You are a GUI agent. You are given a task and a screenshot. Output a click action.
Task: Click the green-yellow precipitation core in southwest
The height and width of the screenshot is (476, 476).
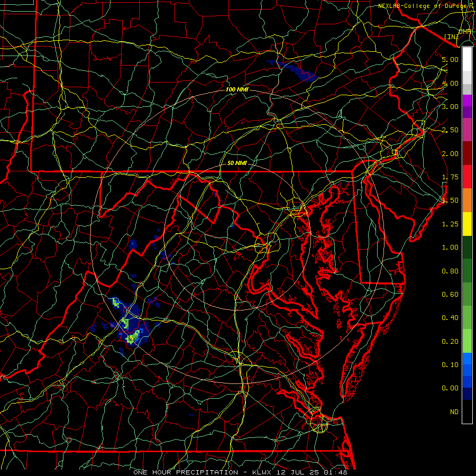(133, 336)
